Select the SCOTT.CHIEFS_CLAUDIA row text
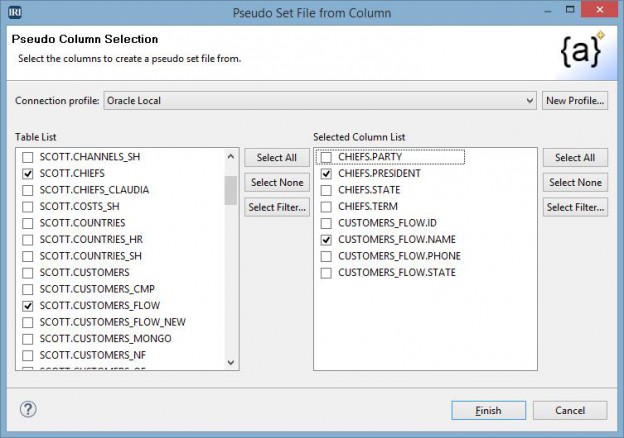The image size is (624, 438). pyautogui.click(x=94, y=190)
